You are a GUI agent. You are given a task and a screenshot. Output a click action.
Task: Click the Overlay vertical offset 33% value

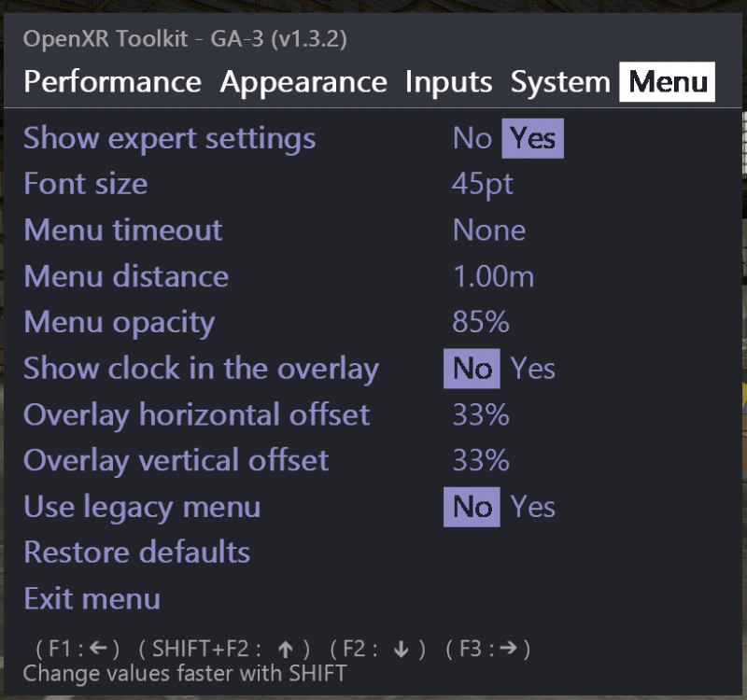pos(481,460)
